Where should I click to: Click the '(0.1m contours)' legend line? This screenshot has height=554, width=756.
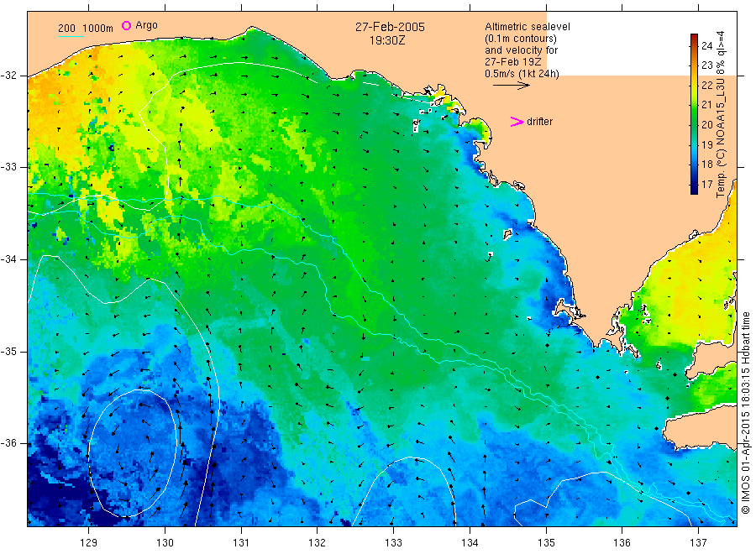coord(520,39)
